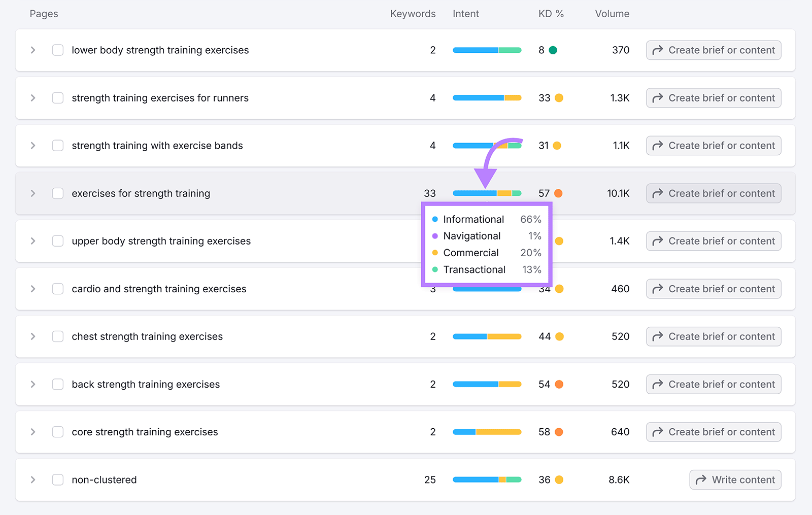
Task: Click the orange KD dot beside core strength training exercises
Action: 559,432
